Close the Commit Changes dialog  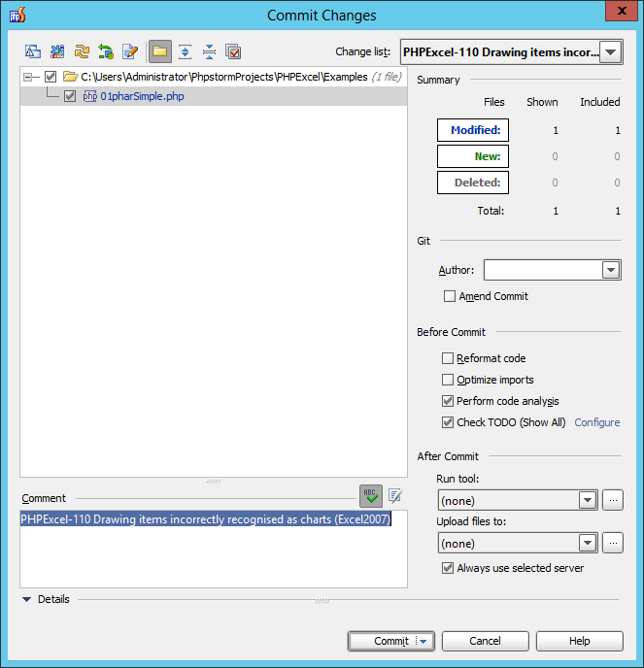coord(622,11)
